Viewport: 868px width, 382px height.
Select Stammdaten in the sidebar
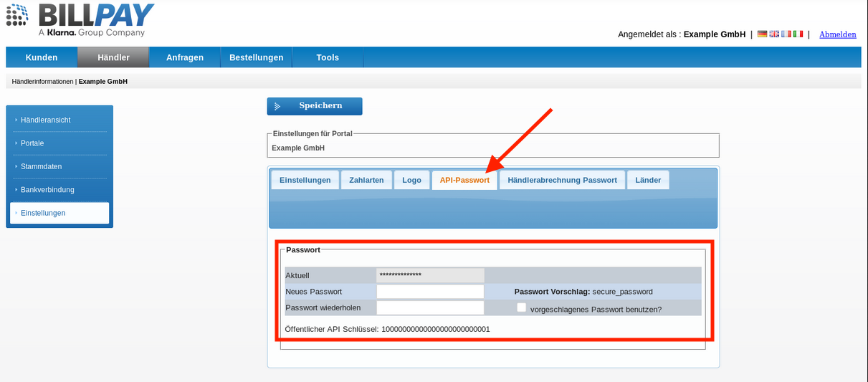click(x=42, y=166)
